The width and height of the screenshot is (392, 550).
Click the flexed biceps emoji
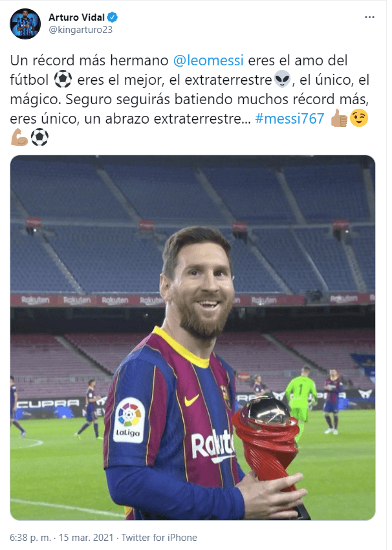coord(19,137)
